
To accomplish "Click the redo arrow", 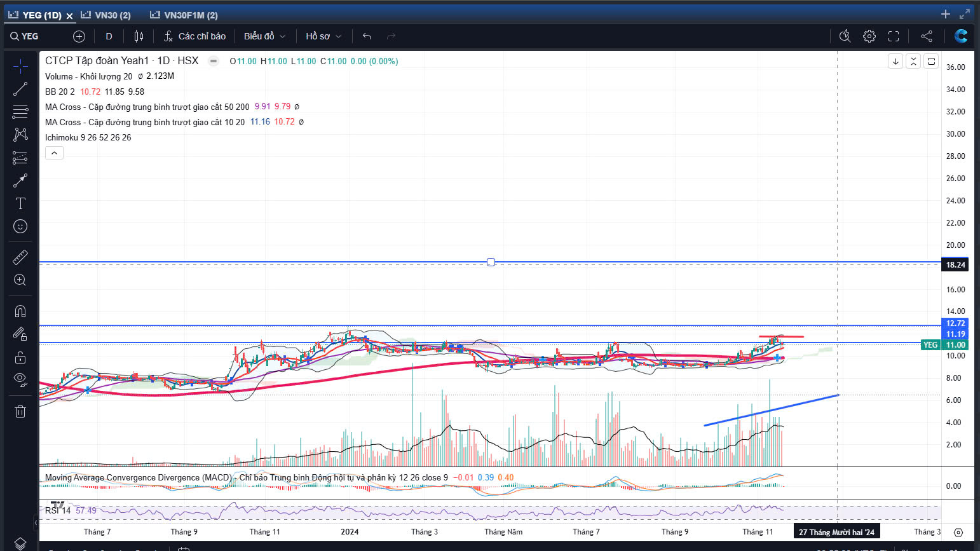I will (x=391, y=36).
